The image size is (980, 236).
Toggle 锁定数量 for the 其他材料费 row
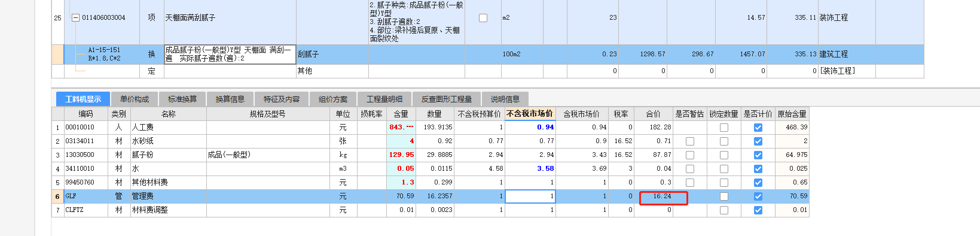724,183
